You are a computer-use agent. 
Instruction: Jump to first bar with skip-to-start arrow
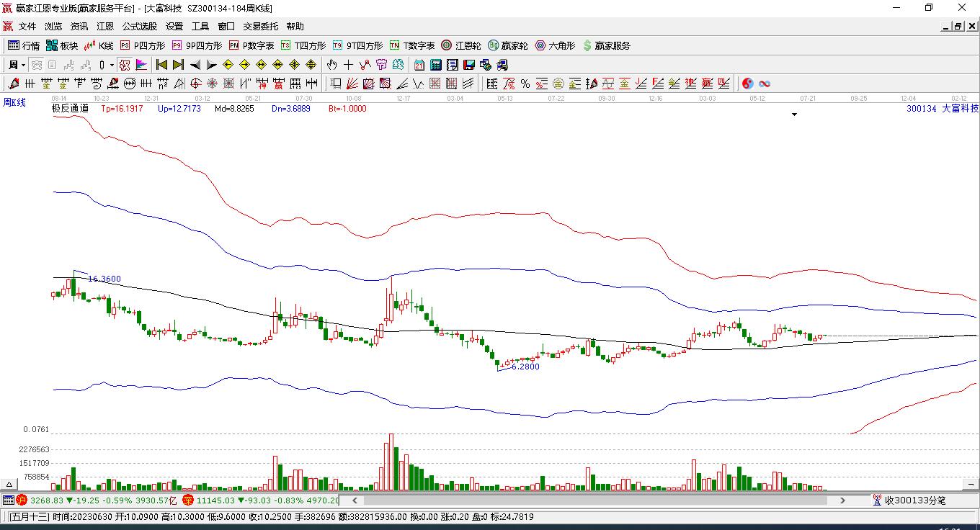click(x=161, y=65)
